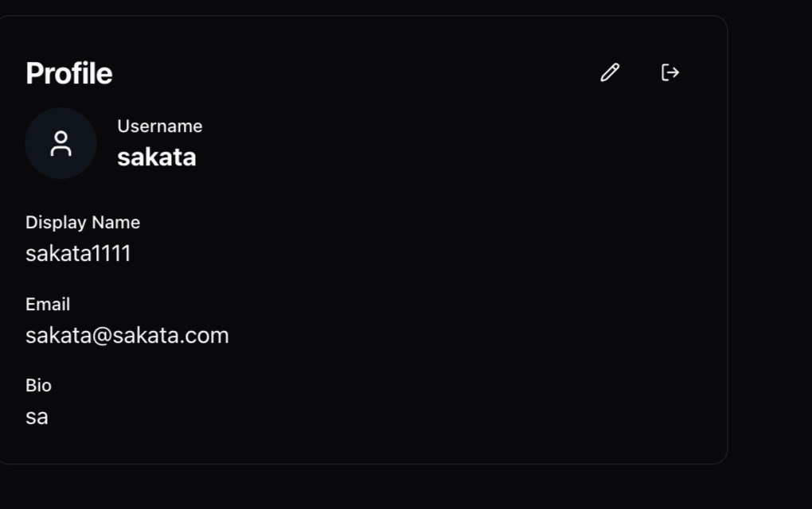The height and width of the screenshot is (509, 812).
Task: Click the pen tip of edit icon
Action: coord(603,80)
